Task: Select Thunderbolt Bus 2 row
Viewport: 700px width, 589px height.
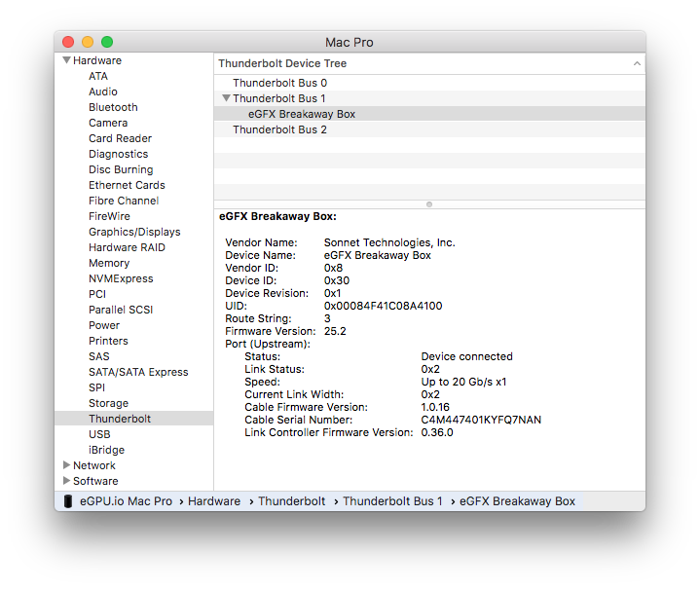Action: pyautogui.click(x=429, y=129)
